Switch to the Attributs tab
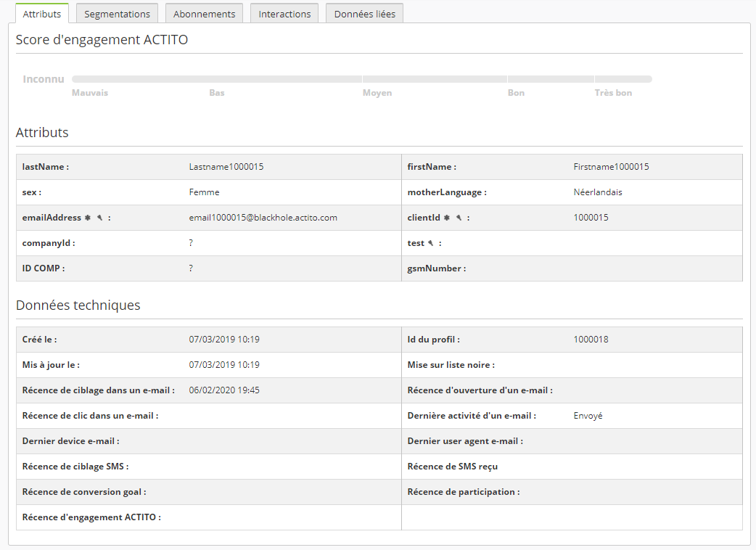Viewport: 756px width, 550px height. (42, 14)
